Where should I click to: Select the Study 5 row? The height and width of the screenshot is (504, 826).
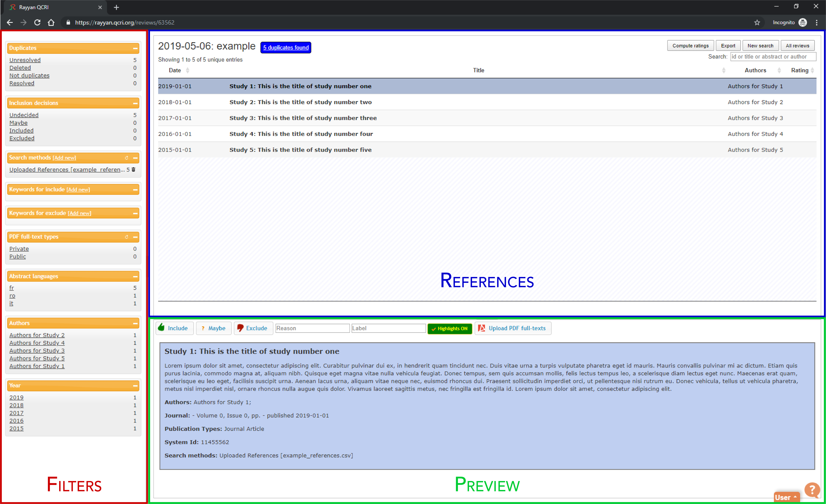pos(487,150)
